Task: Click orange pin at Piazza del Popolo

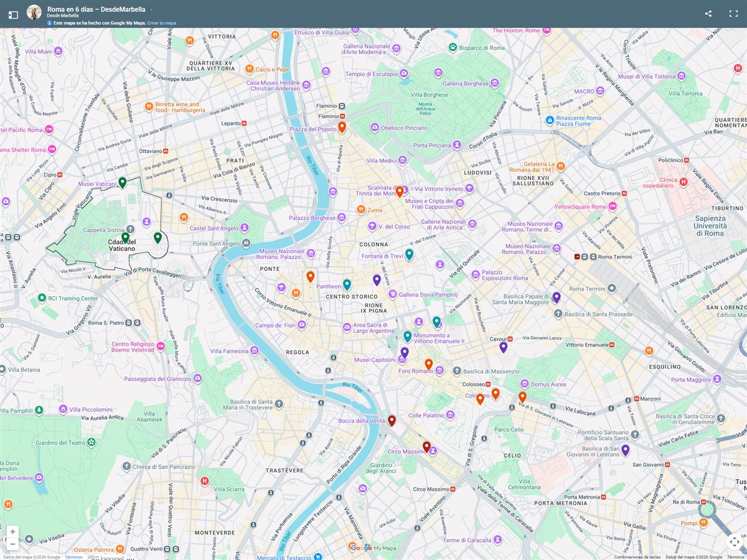Action: coord(342,127)
